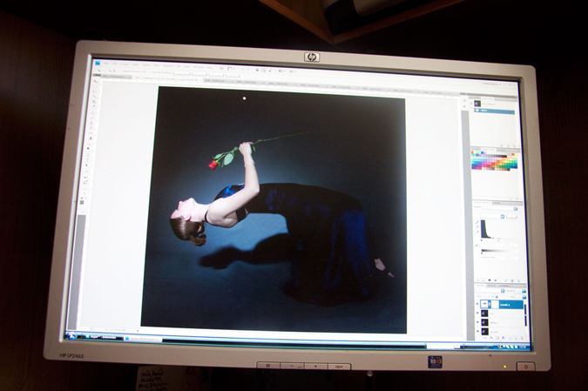
Task: Click the new adjustment layer half-circle icon
Action: pos(504,339)
